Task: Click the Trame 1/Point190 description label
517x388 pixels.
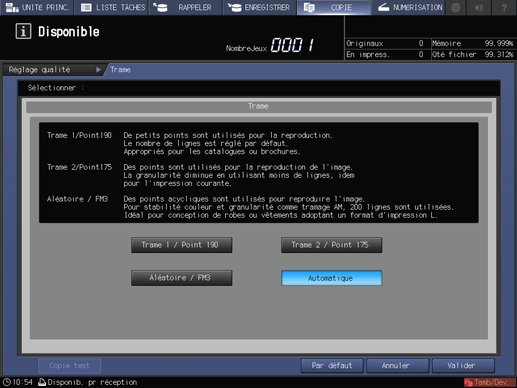Action: click(x=79, y=135)
